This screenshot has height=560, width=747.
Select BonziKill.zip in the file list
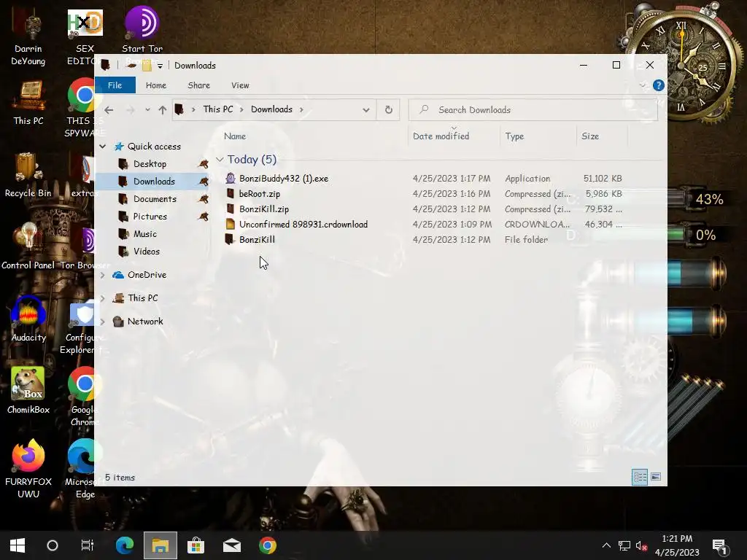coord(264,209)
